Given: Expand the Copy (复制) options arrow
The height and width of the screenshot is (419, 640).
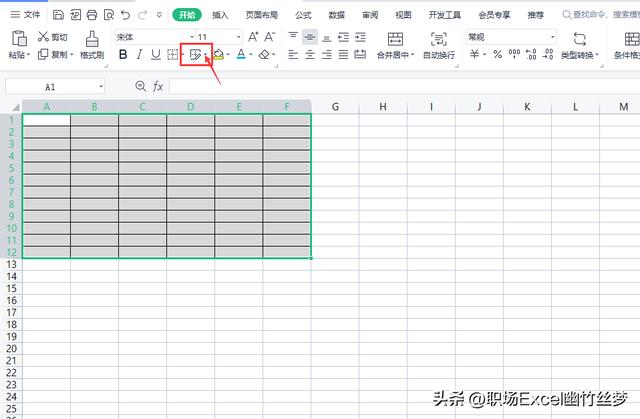Looking at the screenshot, I should (x=72, y=54).
